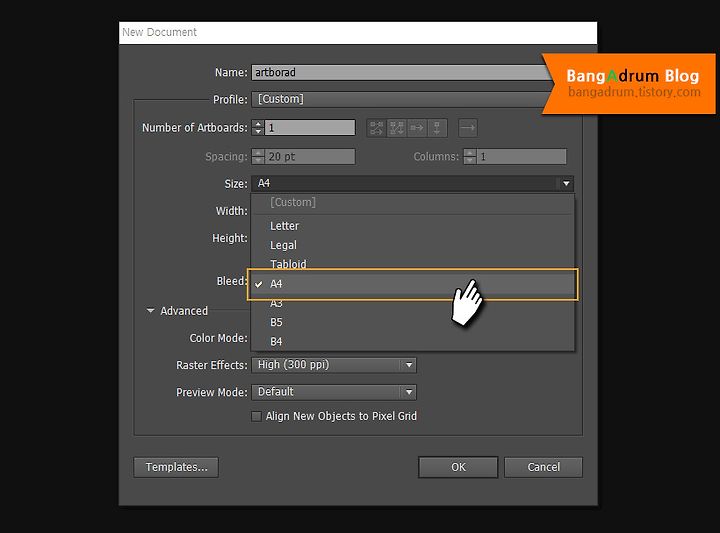Select the Grid by Column artboard layout icon
The height and width of the screenshot is (533, 720).
397,128
